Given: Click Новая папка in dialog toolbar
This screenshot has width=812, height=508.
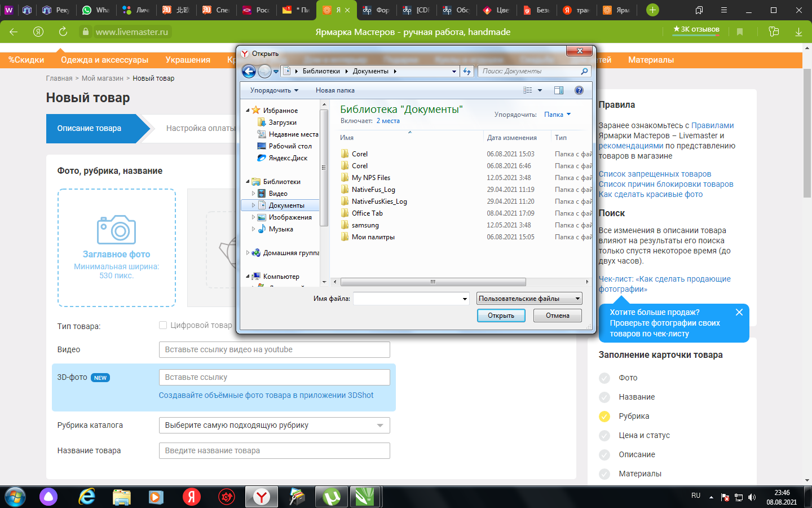Looking at the screenshot, I should coord(335,90).
